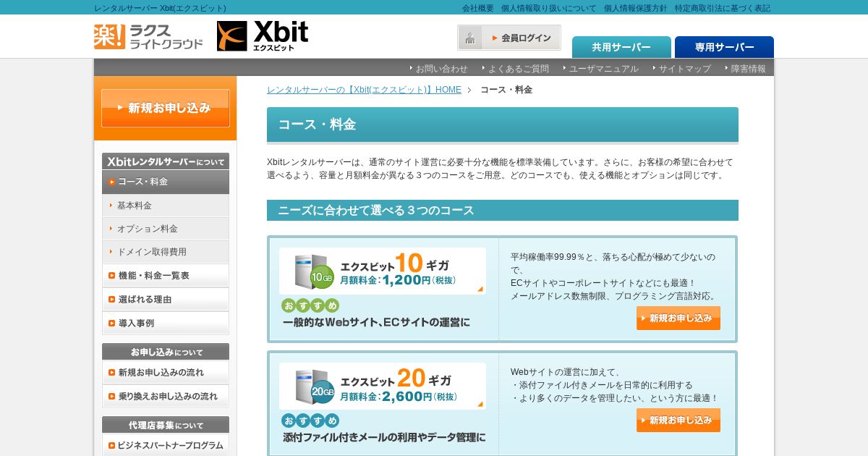Switch to 専用サーバー tab

tap(724, 47)
